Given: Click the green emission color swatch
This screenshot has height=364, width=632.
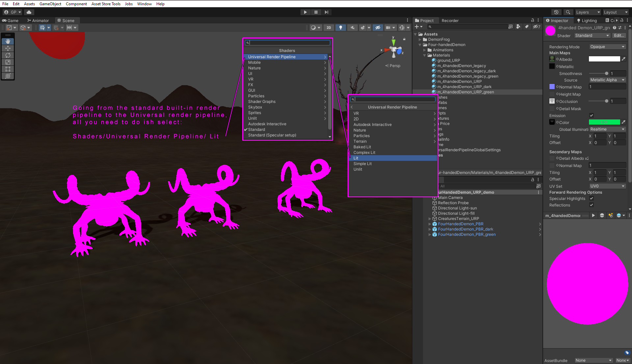Looking at the screenshot, I should [604, 122].
